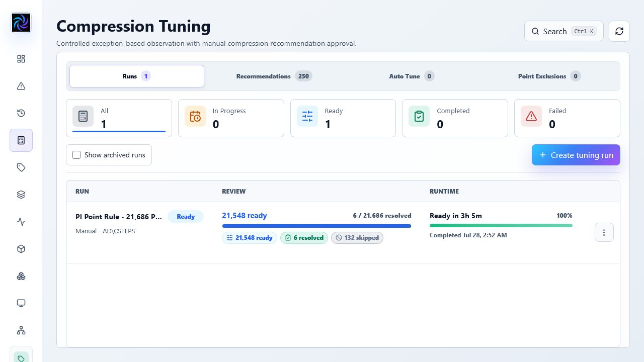Screen dimensions: 644x362
Task: Click the Recommendations 250 count badge
Action: point(303,76)
